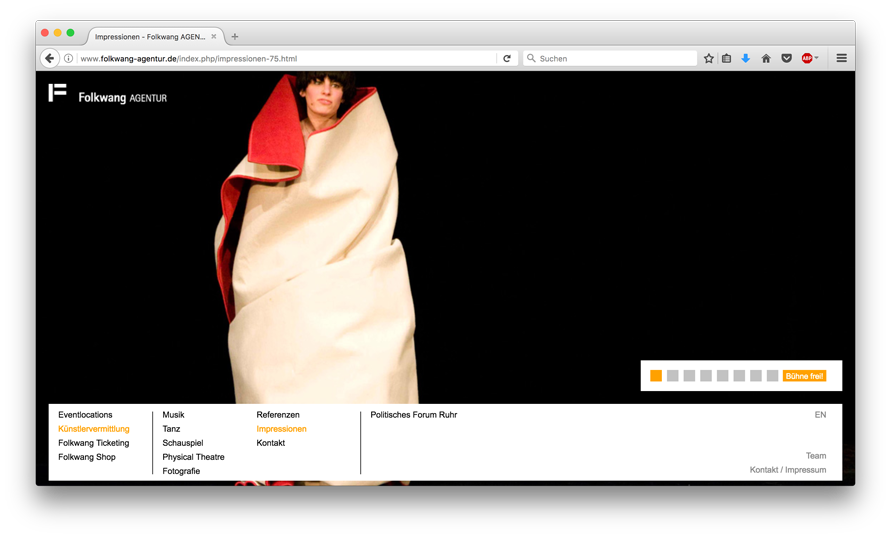Select the fifth slideshow square
The image size is (891, 537).
(722, 376)
